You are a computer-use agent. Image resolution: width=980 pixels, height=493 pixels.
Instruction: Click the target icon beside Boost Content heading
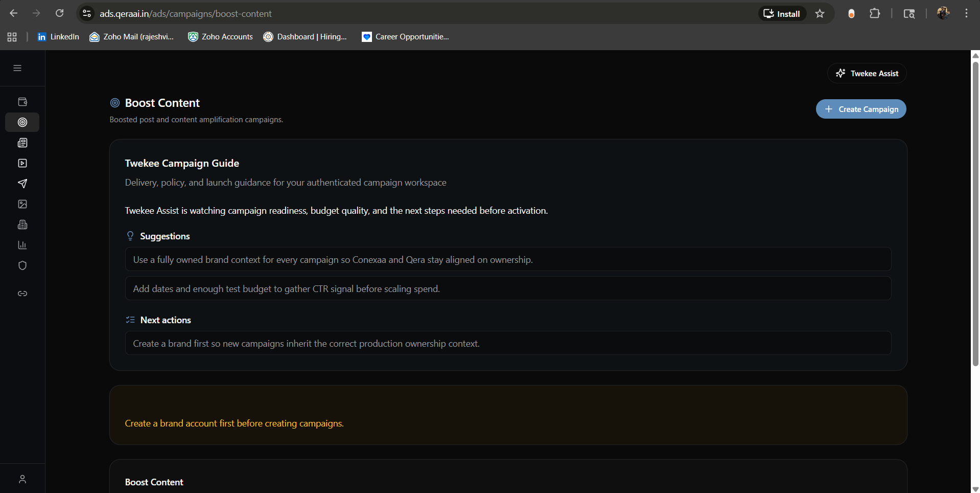[x=115, y=103]
